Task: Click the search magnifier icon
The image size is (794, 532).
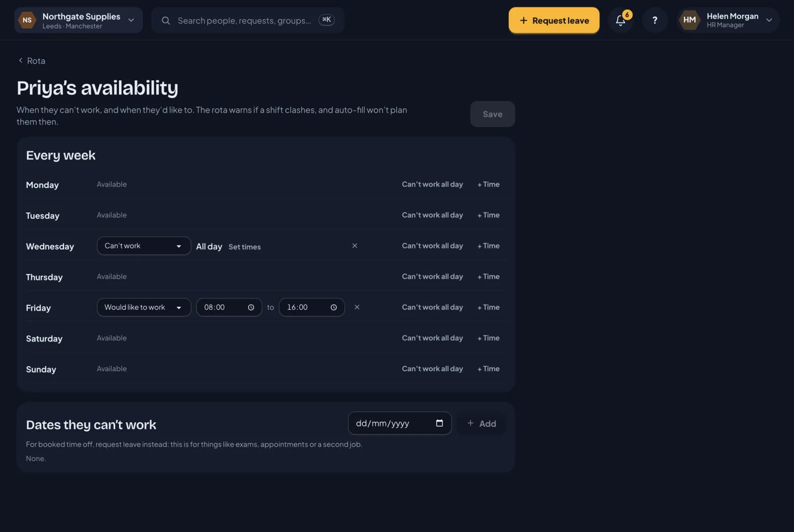Action: (x=166, y=20)
